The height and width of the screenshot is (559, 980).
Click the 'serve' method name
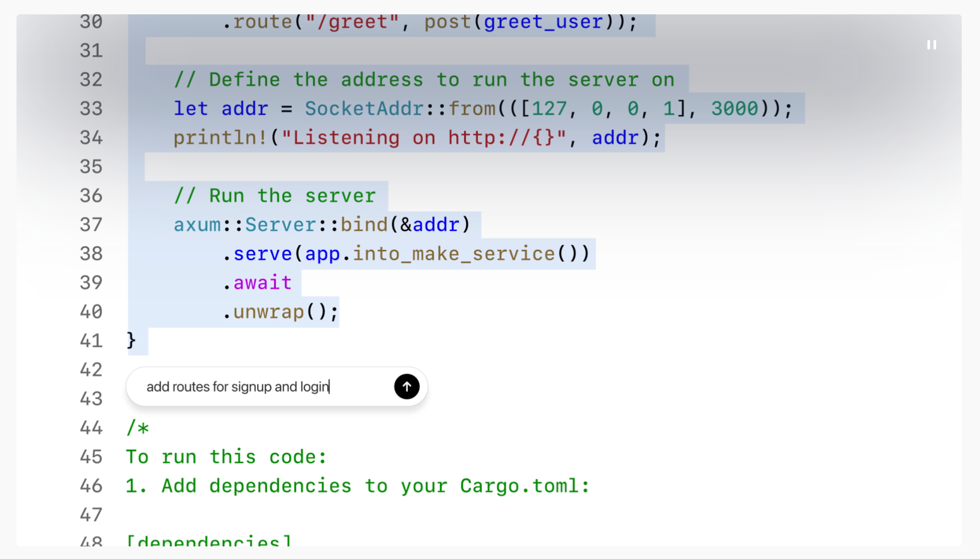pos(263,254)
